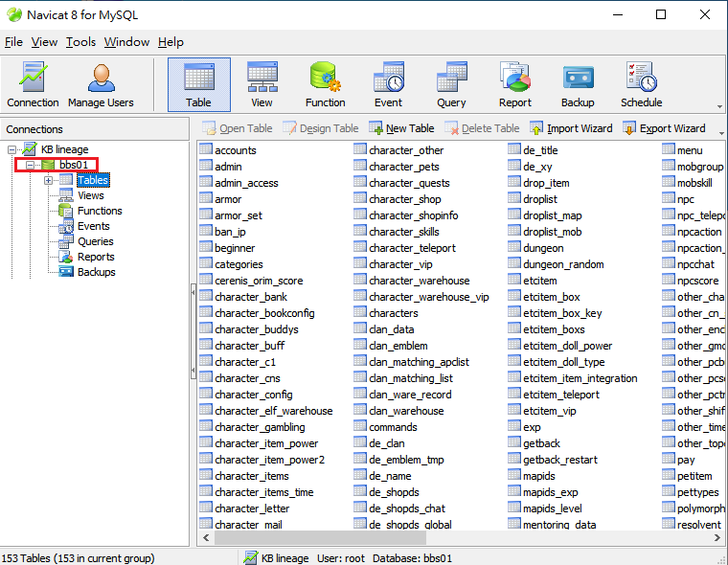Open the View menu
728x565 pixels.
point(44,42)
